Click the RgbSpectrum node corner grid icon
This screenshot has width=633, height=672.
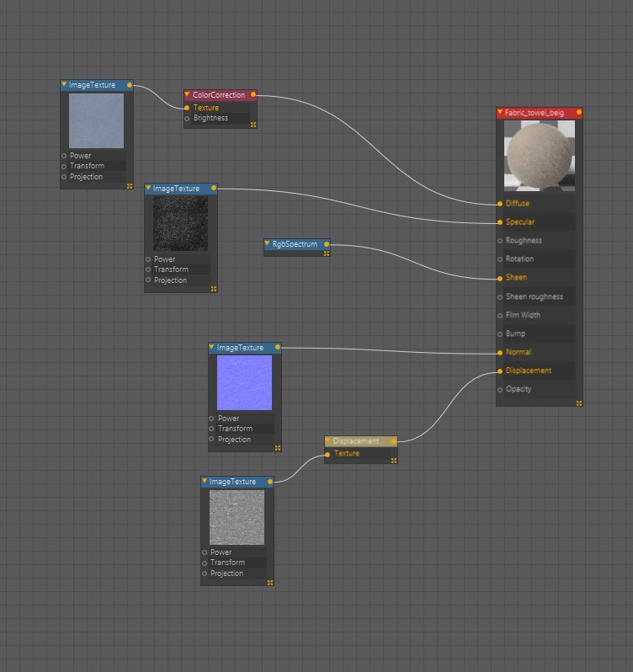[x=327, y=253]
